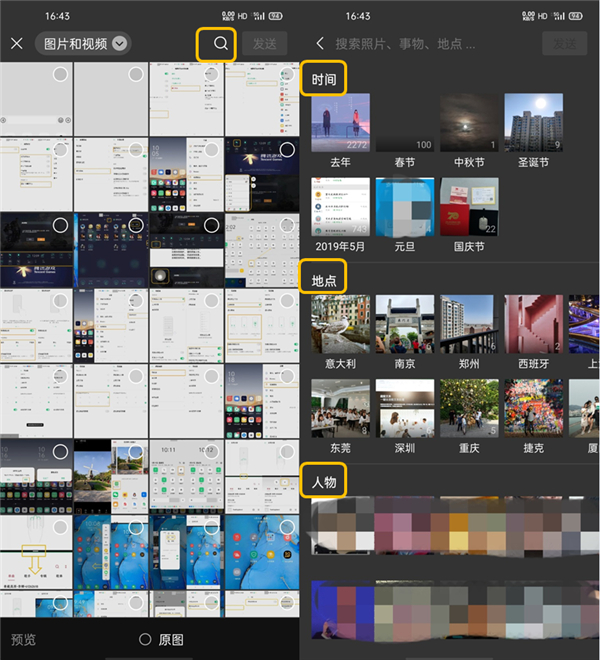
Task: Open the 图片和视频 album dropdown
Action: (83, 43)
